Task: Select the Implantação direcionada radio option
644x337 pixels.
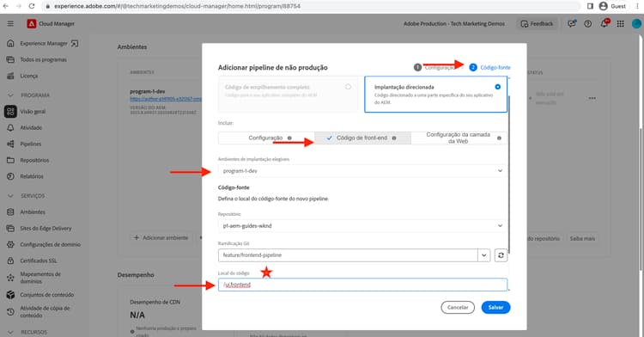Action: click(497, 87)
